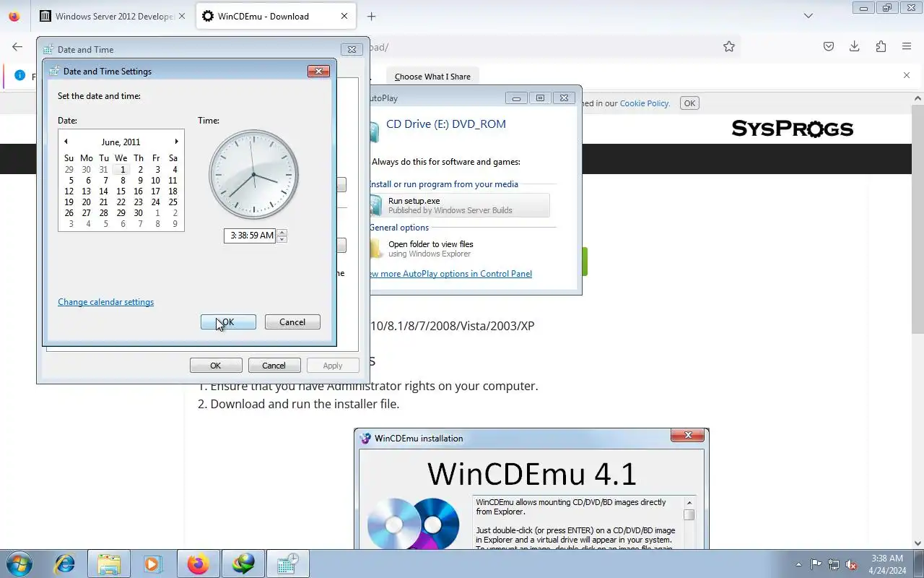
Task: Select the WinCDEmu - Download tab
Action: 275,16
